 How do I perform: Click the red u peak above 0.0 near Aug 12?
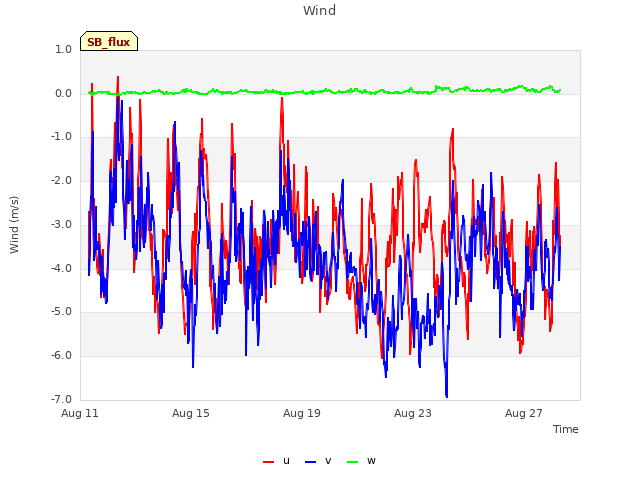tap(118, 78)
